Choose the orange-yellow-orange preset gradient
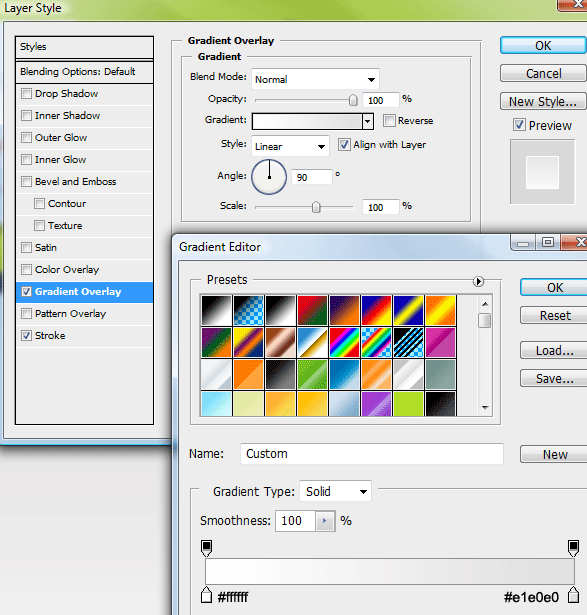Screen dimensions: 587x615 (x=441, y=311)
